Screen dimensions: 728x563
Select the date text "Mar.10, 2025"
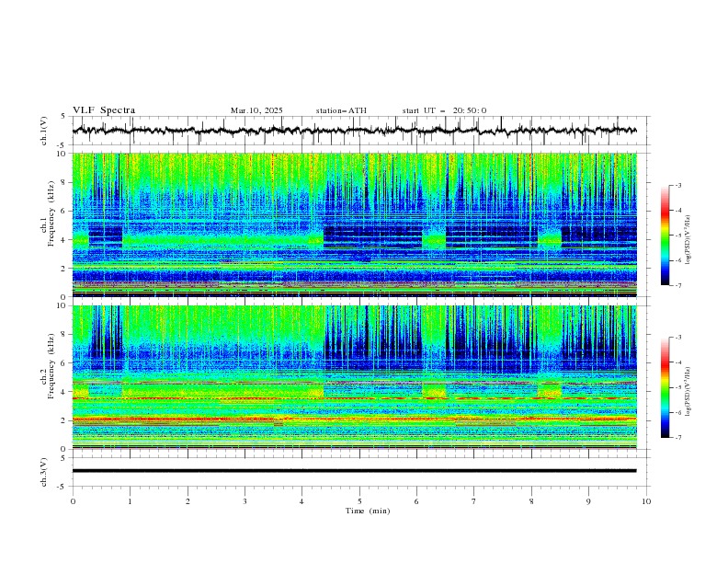coord(256,110)
